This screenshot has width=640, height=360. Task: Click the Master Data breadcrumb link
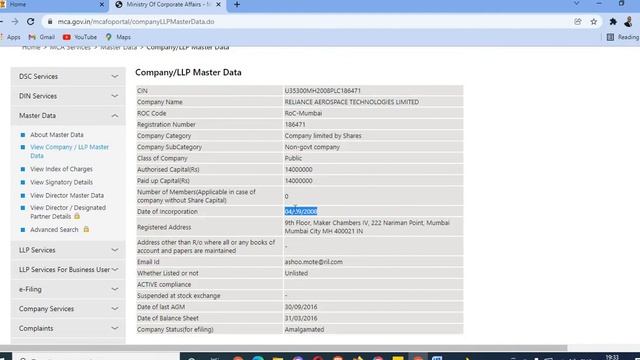coord(118,47)
